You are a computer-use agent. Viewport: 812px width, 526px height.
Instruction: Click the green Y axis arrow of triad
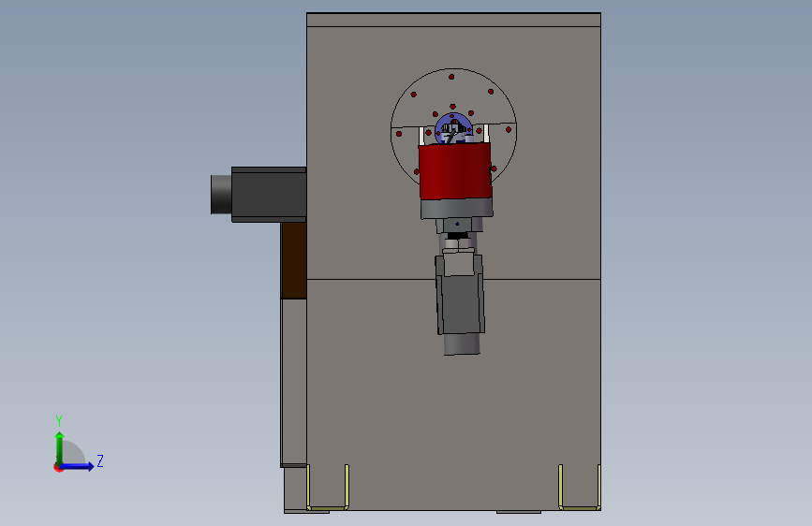pyautogui.click(x=60, y=447)
